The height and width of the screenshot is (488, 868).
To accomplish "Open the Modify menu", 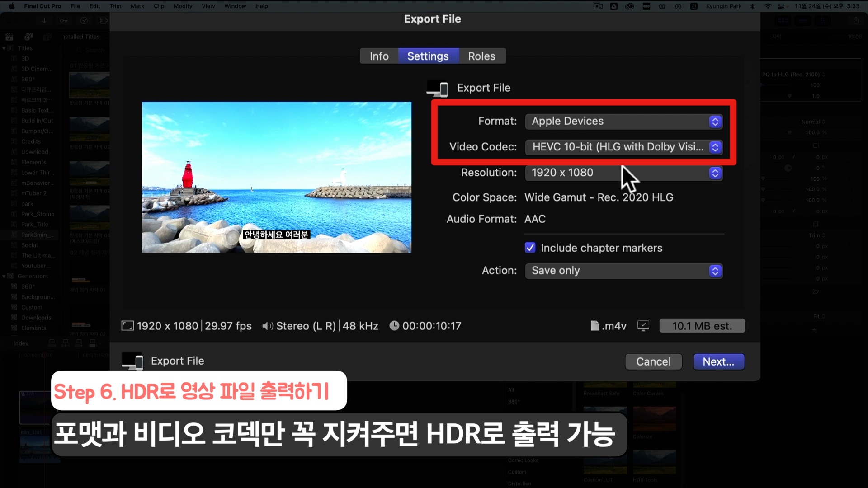I will point(183,6).
